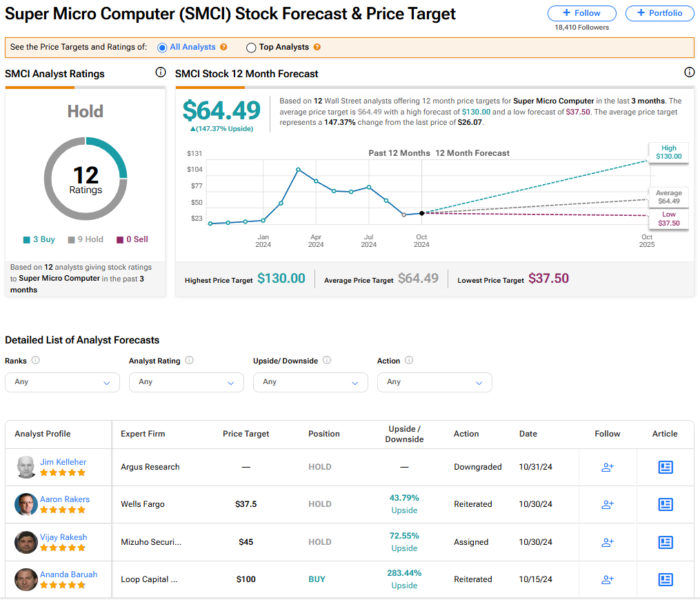Open article icon for Vijay Rakesh
Screen dimensions: 700x600
[x=666, y=542]
